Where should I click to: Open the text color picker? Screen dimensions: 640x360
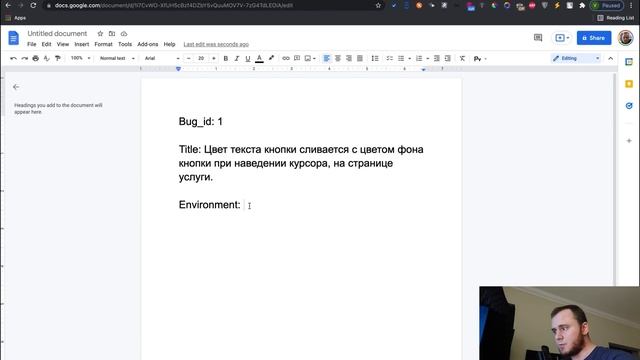[259, 58]
